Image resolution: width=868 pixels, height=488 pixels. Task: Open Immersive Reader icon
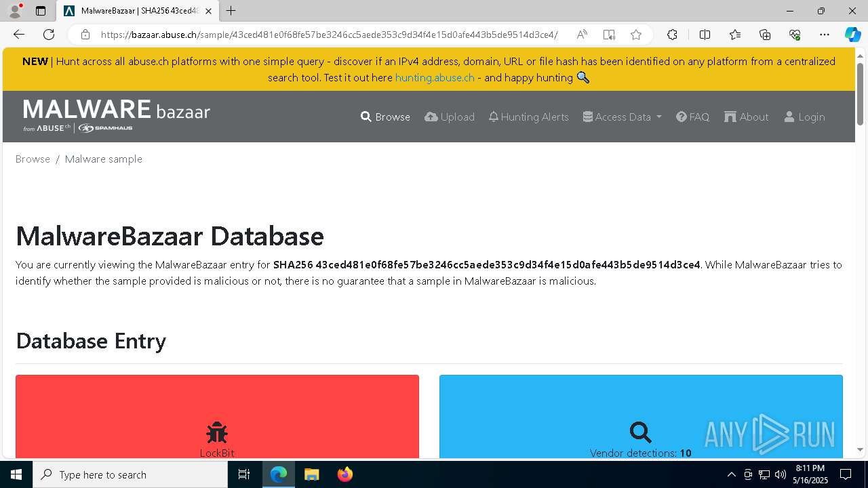[609, 35]
